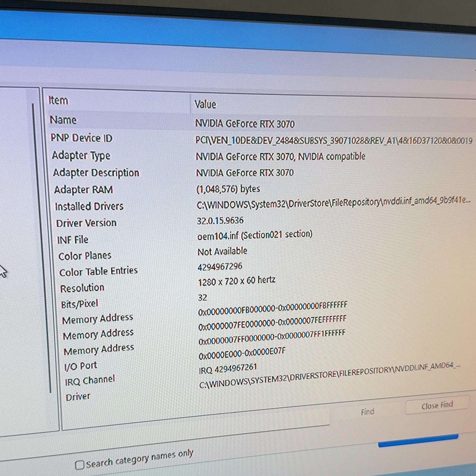The width and height of the screenshot is (476, 476).
Task: Click the memory address value starting 0x0000007FE0000000
Action: coord(272,323)
